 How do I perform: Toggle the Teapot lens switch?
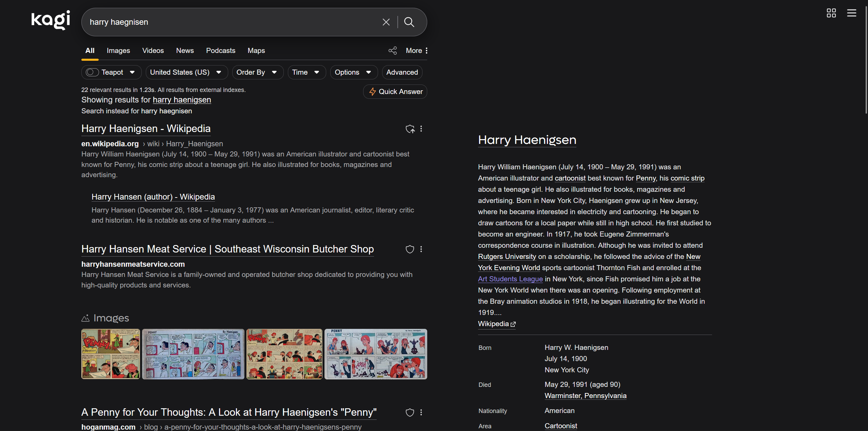click(x=92, y=72)
